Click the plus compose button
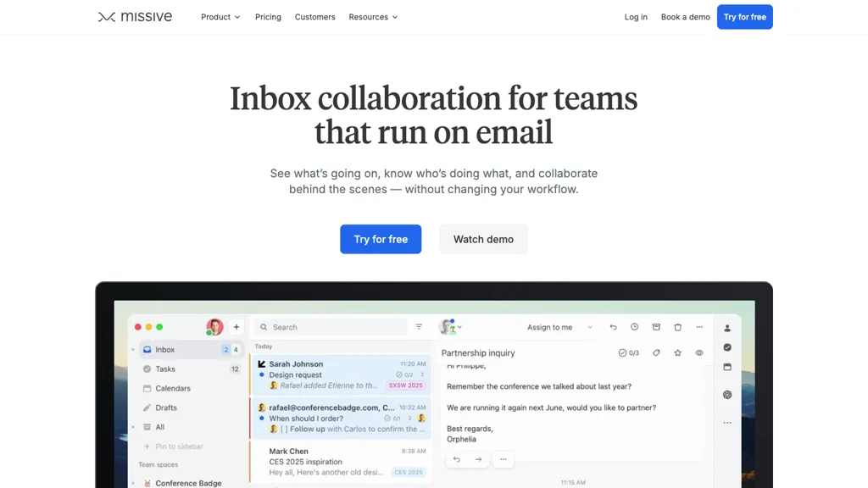This screenshot has height=488, width=868. (x=236, y=327)
